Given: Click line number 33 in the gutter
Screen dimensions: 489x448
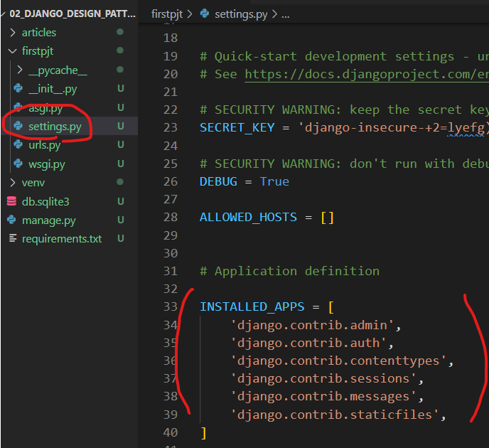Looking at the screenshot, I should tap(171, 306).
